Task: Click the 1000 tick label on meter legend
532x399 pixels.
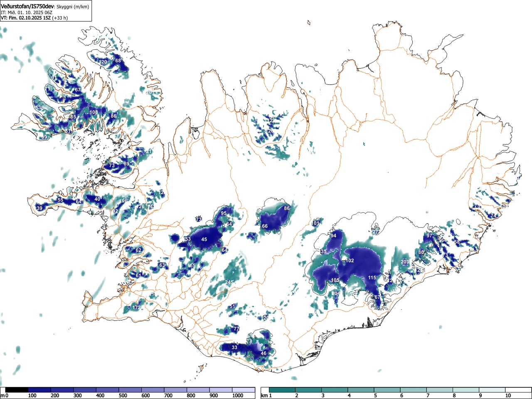Action: click(x=238, y=396)
